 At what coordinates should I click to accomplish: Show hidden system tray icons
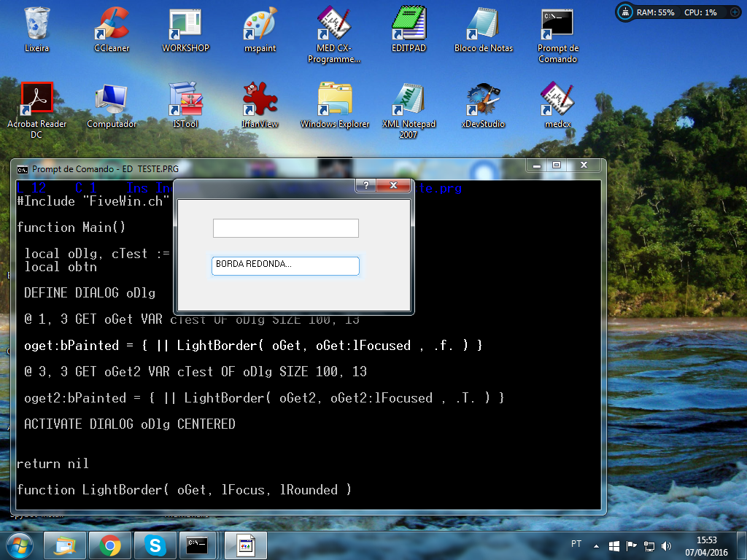pos(597,545)
